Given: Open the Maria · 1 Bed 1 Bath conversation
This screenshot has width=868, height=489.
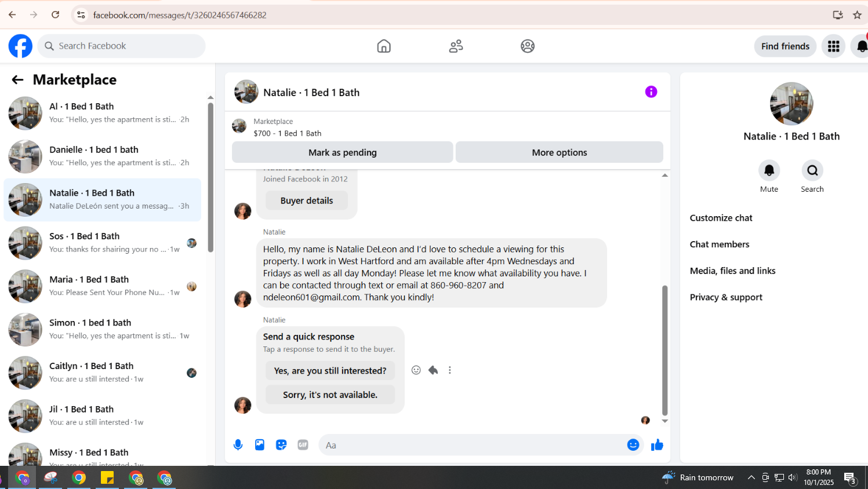Looking at the screenshot, I should tap(103, 286).
